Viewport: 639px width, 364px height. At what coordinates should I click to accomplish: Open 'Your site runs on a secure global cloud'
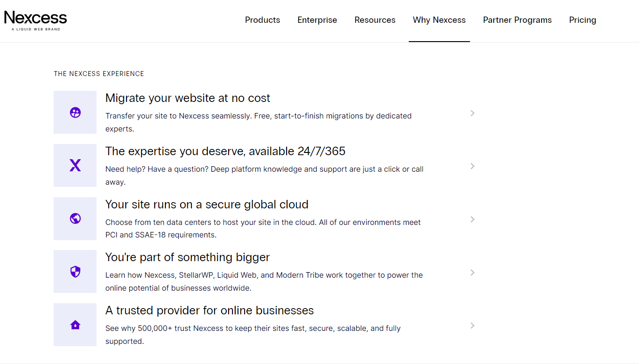207,204
